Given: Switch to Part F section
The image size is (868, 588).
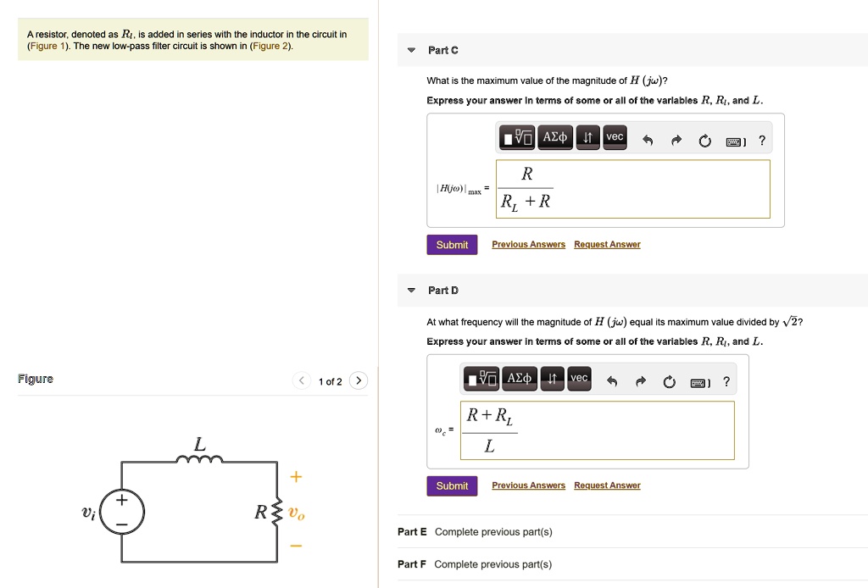Looking at the screenshot, I should click(411, 563).
